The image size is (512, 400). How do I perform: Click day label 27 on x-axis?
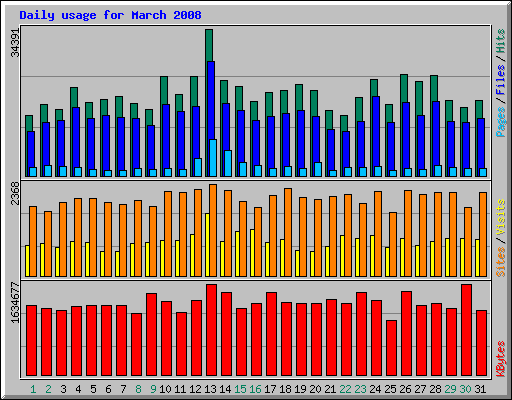coord(420,389)
